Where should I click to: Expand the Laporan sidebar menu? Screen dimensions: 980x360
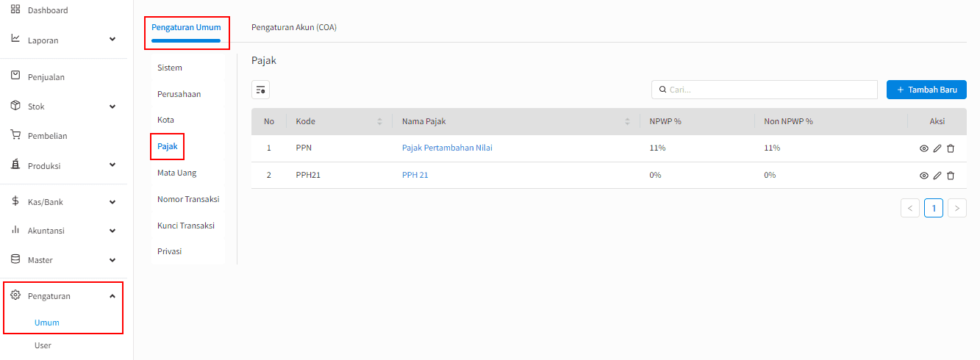point(112,39)
